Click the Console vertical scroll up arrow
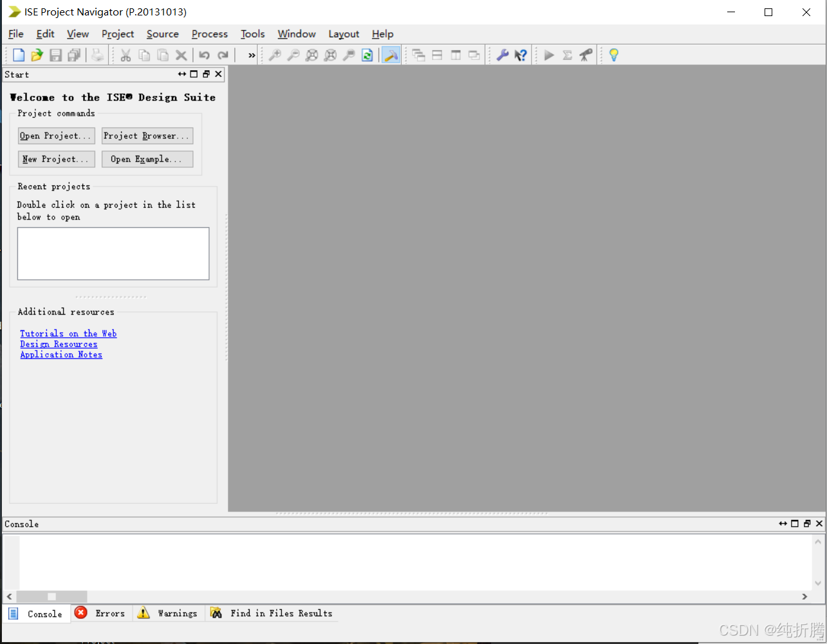 click(819, 542)
